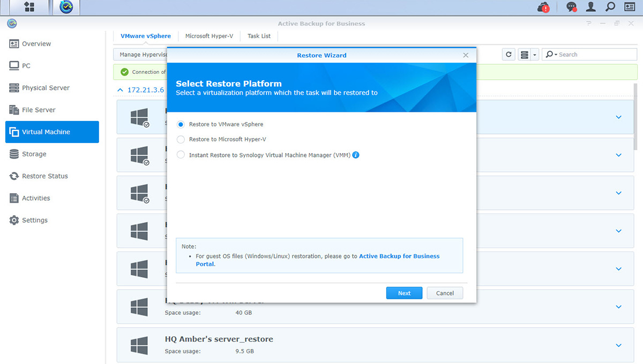Click the refresh button beside search
Image resolution: width=643 pixels, height=364 pixels.
(509, 55)
